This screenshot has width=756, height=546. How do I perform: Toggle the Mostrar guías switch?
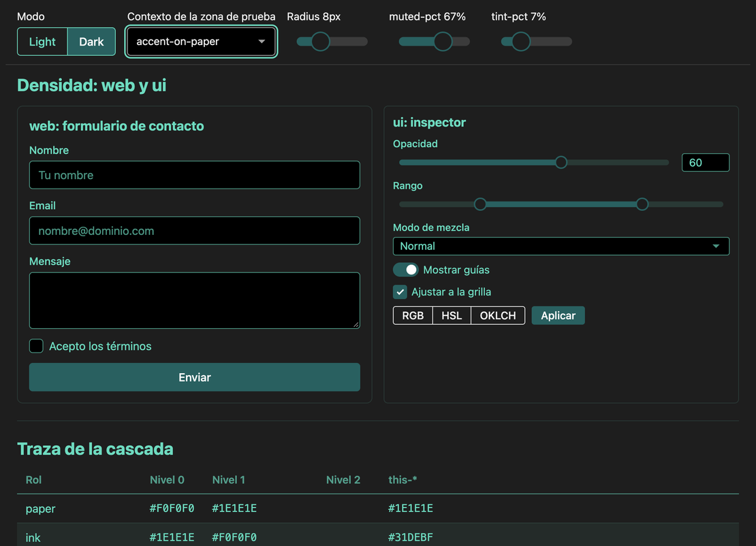click(x=405, y=270)
